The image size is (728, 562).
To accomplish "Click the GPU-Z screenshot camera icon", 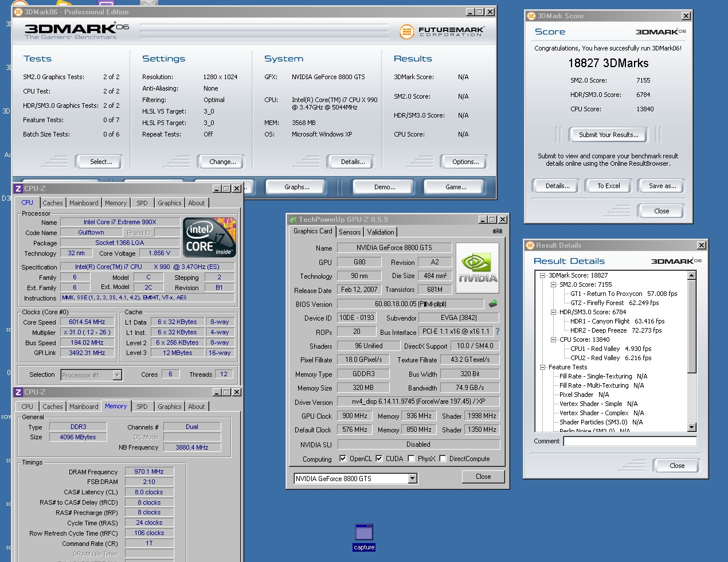I will pos(497,231).
